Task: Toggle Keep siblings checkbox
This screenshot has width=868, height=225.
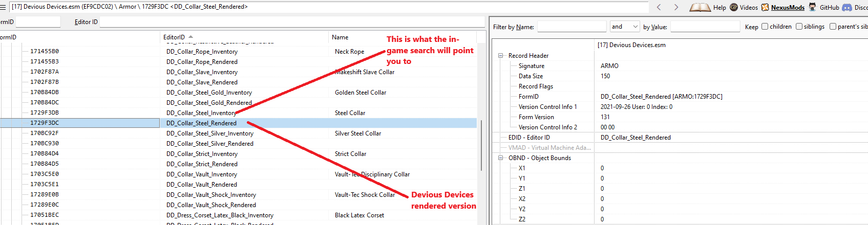Action: point(799,27)
